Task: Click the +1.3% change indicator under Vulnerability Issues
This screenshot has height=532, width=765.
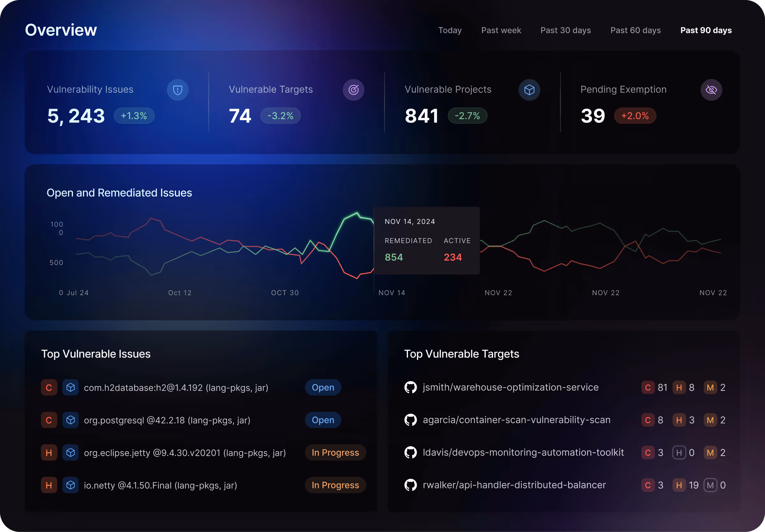Action: click(x=134, y=116)
